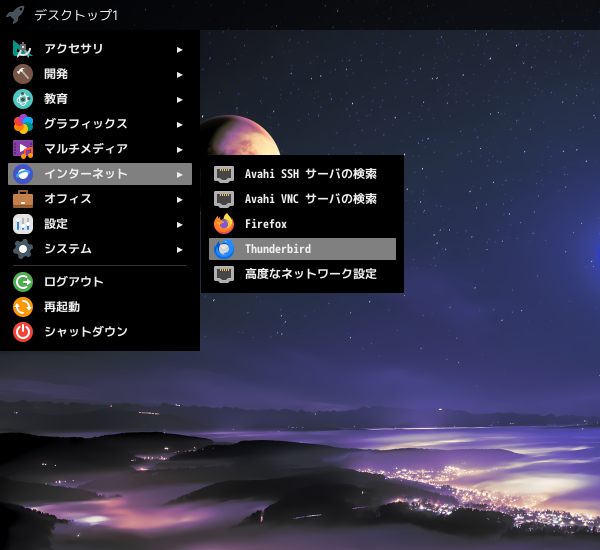
Task: Launch Firefox from the submenu label
Action: point(266,224)
